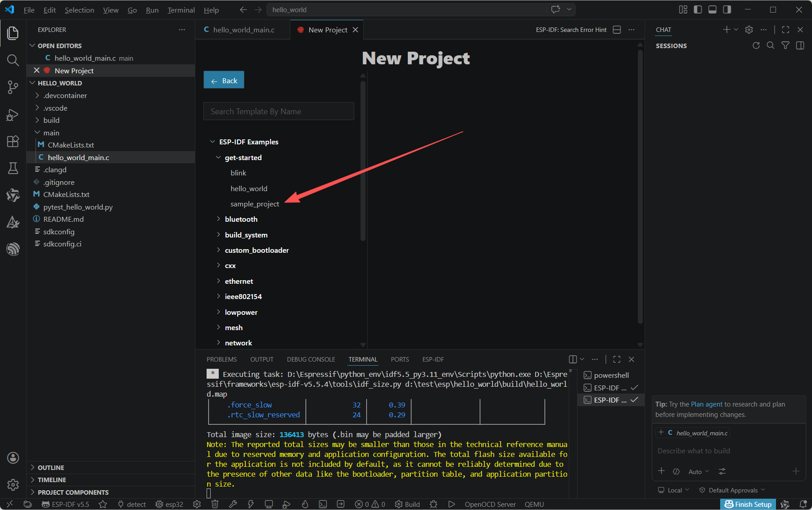Click the monitor device screen icon
Viewport: 812px width, 510px height.
(x=269, y=504)
